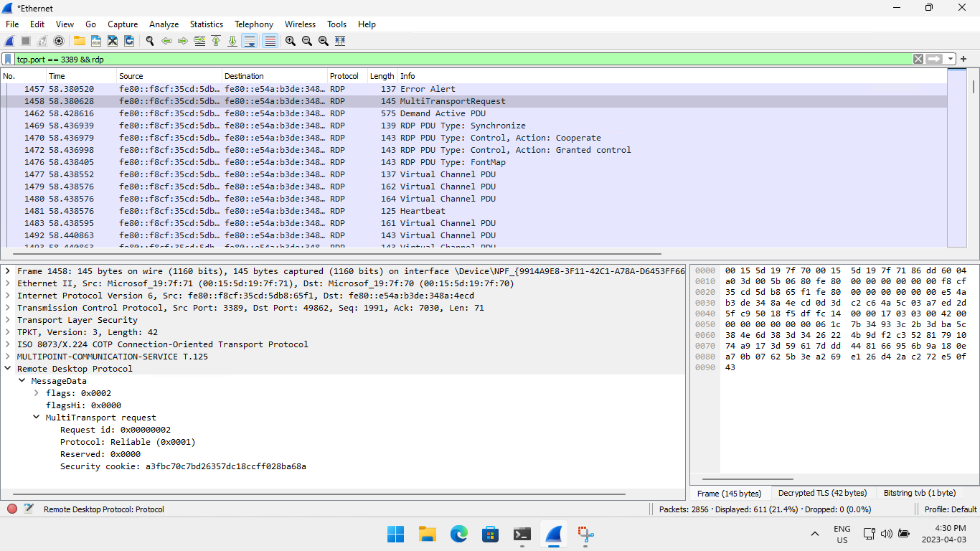Expand the Frame 1458 tree node
This screenshot has width=980, height=551.
(x=8, y=271)
